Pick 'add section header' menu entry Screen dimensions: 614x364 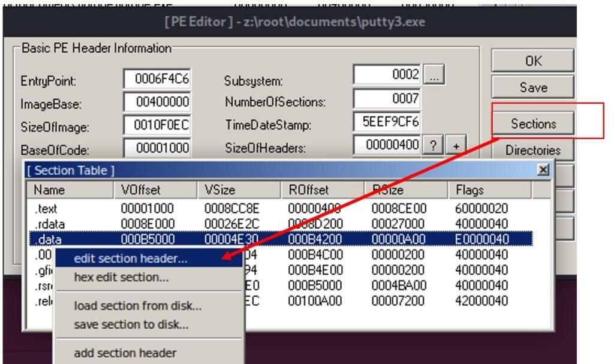[x=149, y=353]
